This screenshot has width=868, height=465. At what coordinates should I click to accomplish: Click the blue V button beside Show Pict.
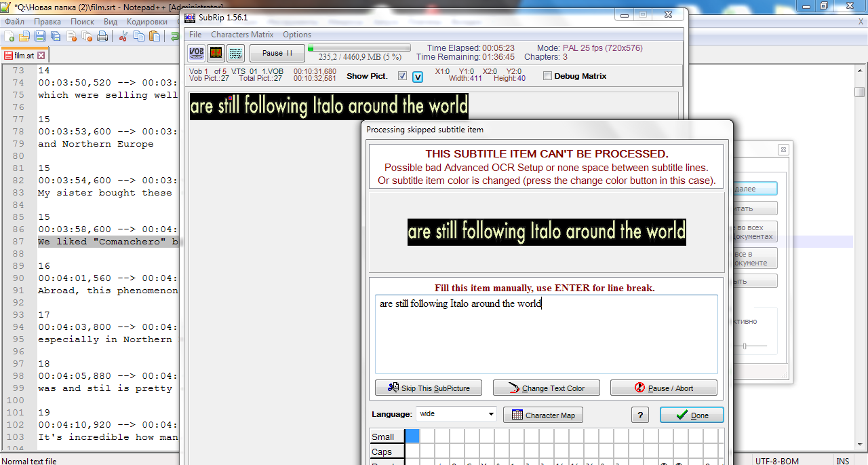[418, 77]
